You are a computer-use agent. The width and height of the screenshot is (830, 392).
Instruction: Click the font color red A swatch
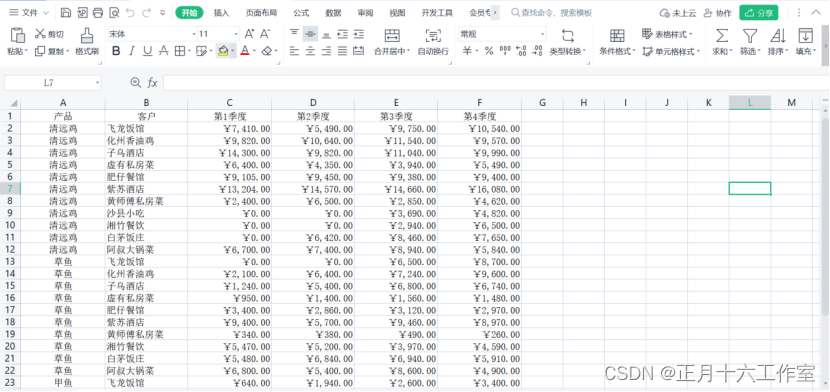point(245,51)
